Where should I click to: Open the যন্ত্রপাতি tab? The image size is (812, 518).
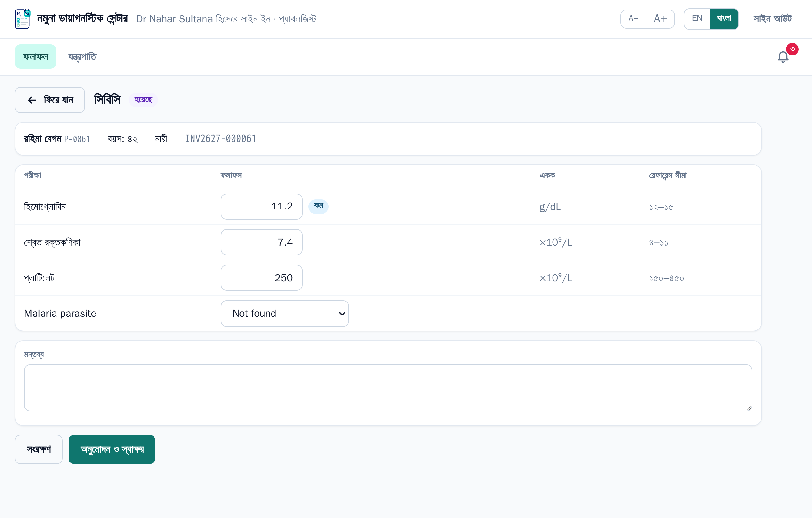pos(82,57)
